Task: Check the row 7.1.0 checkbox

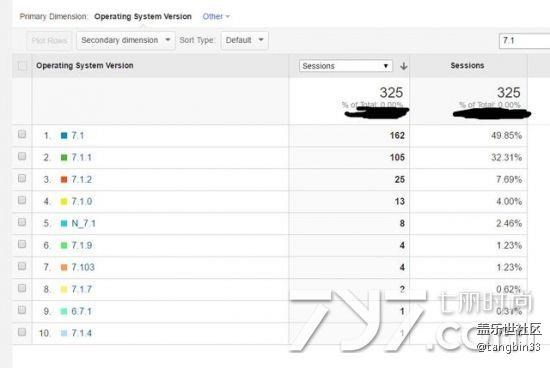Action: (x=22, y=200)
